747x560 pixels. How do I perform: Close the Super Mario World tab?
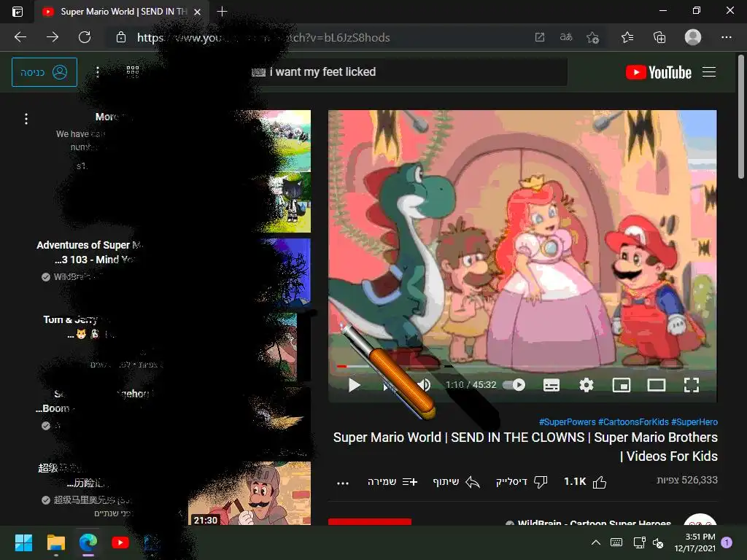click(x=197, y=12)
